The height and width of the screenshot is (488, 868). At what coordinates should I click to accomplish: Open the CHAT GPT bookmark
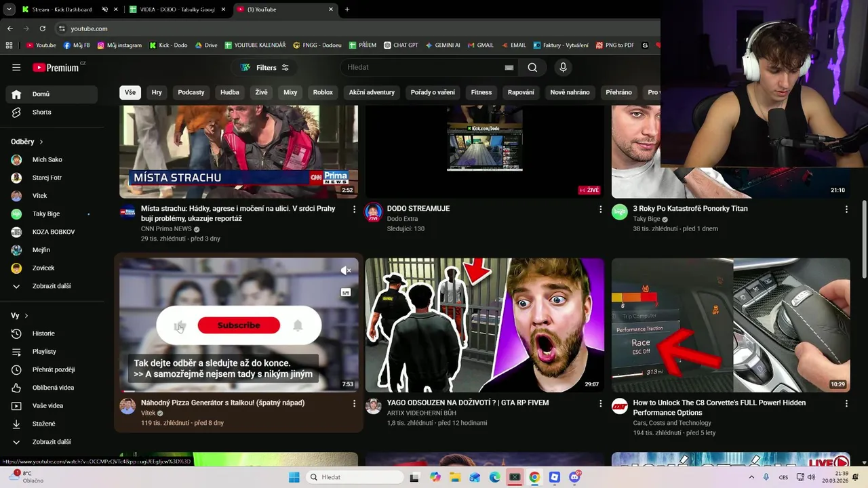point(401,45)
